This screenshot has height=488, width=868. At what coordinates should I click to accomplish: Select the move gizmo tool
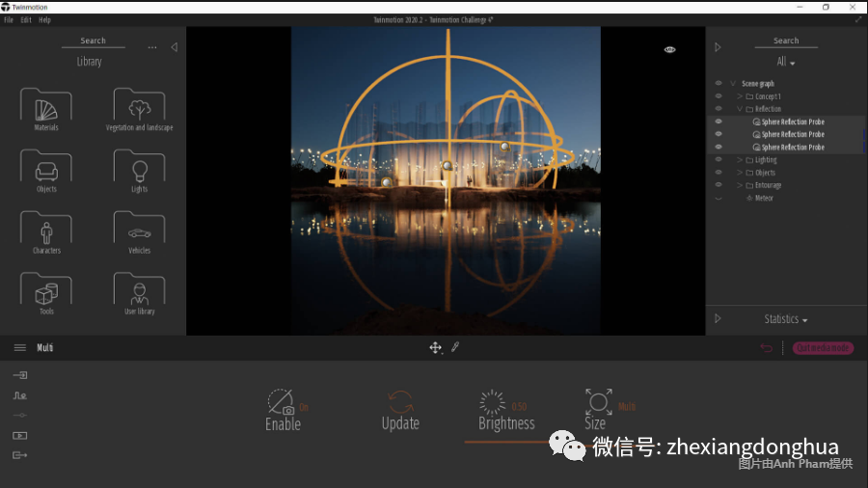point(435,347)
